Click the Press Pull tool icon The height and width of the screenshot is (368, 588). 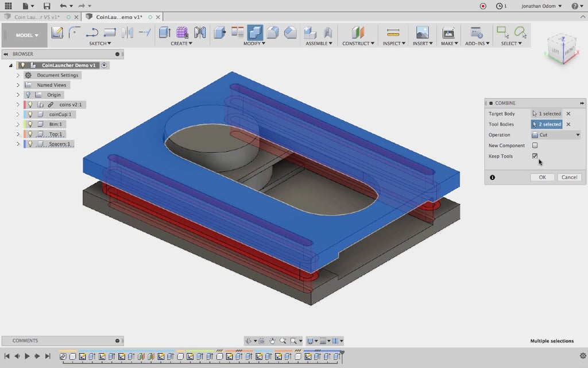click(x=220, y=33)
